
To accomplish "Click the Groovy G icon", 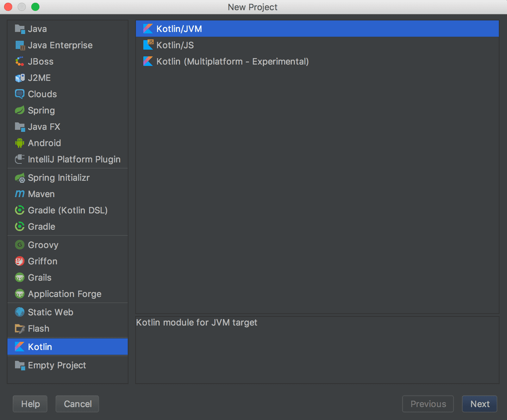I will tap(20, 245).
